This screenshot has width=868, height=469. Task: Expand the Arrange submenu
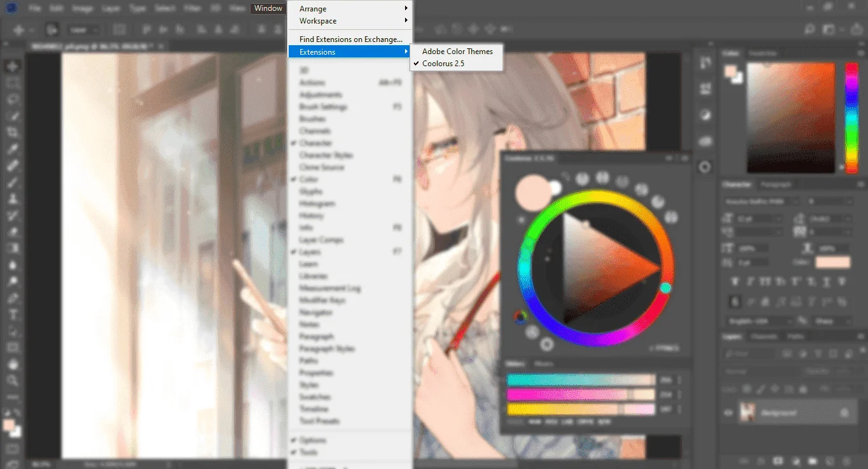coord(350,9)
